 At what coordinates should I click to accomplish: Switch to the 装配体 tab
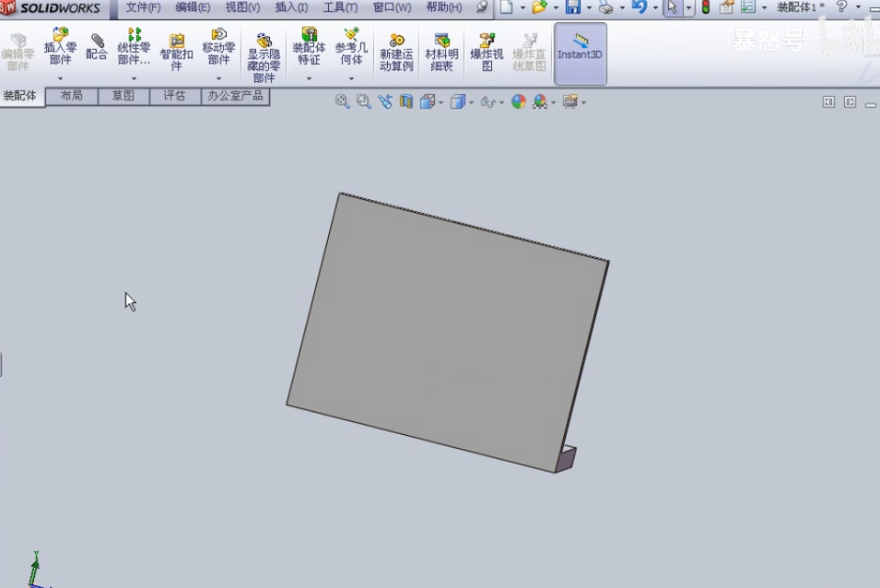pos(20,95)
